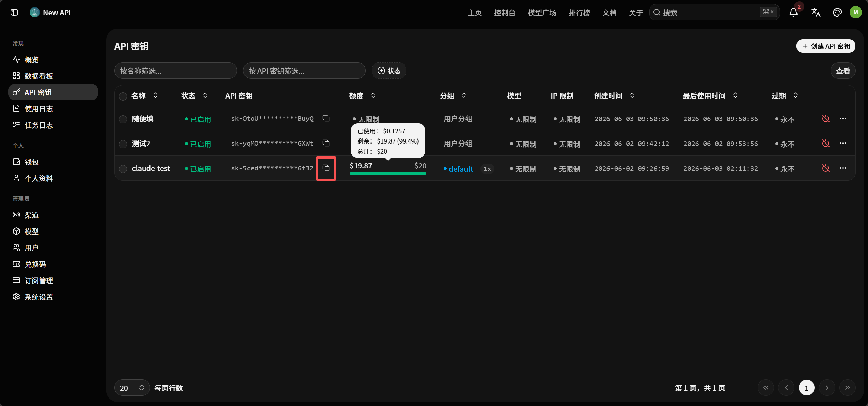868x406 pixels.
Task: Open 渠道 in sidebar
Action: [53, 215]
